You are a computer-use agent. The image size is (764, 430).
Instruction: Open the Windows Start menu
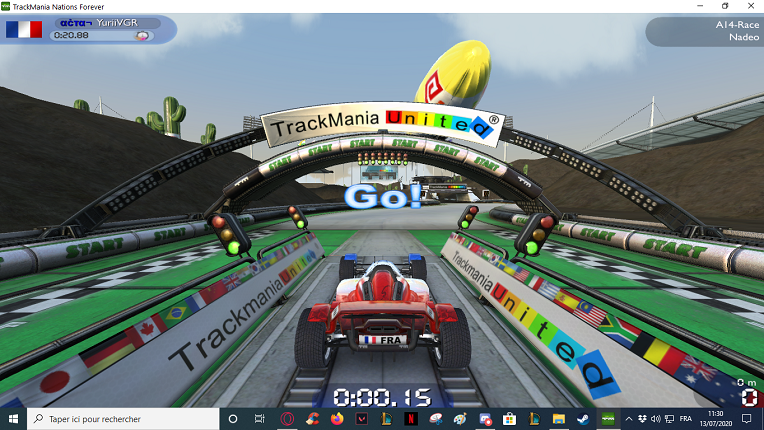coord(14,419)
